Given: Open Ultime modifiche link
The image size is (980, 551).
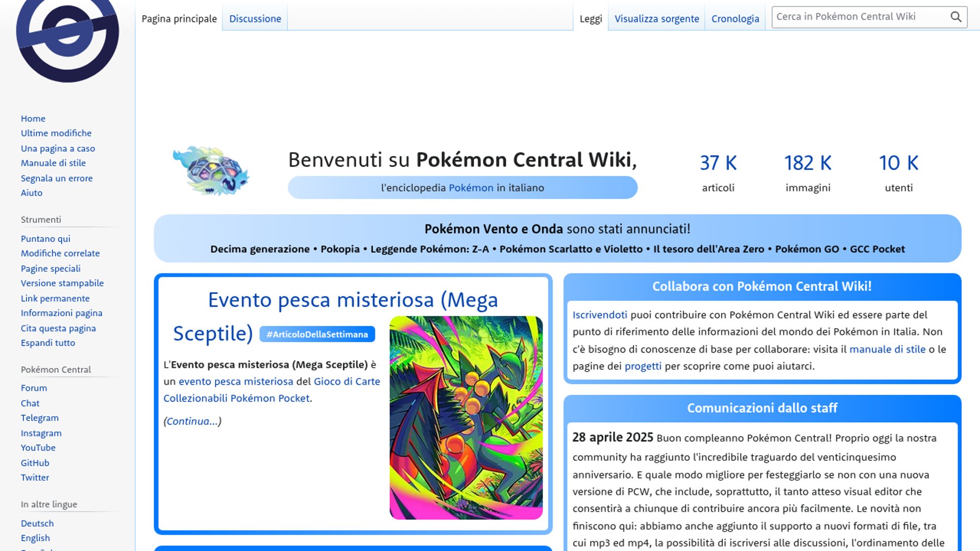Looking at the screenshot, I should (x=56, y=133).
